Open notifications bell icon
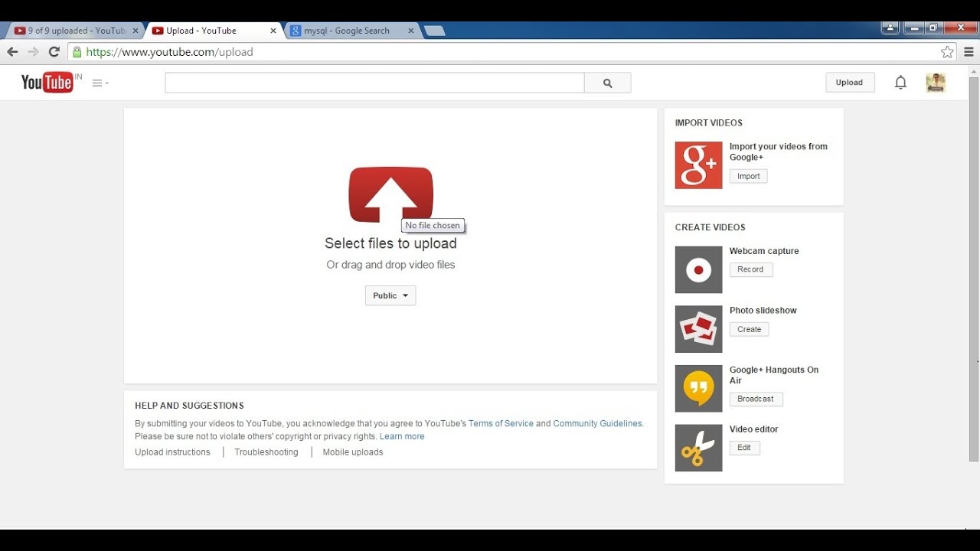The width and height of the screenshot is (980, 551). click(x=900, y=83)
